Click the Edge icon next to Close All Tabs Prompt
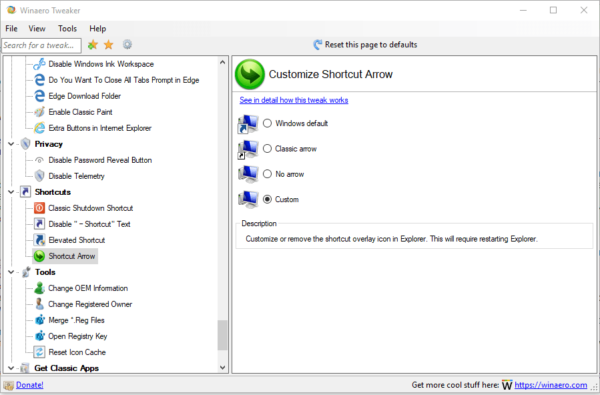The image size is (600, 395). [39, 80]
